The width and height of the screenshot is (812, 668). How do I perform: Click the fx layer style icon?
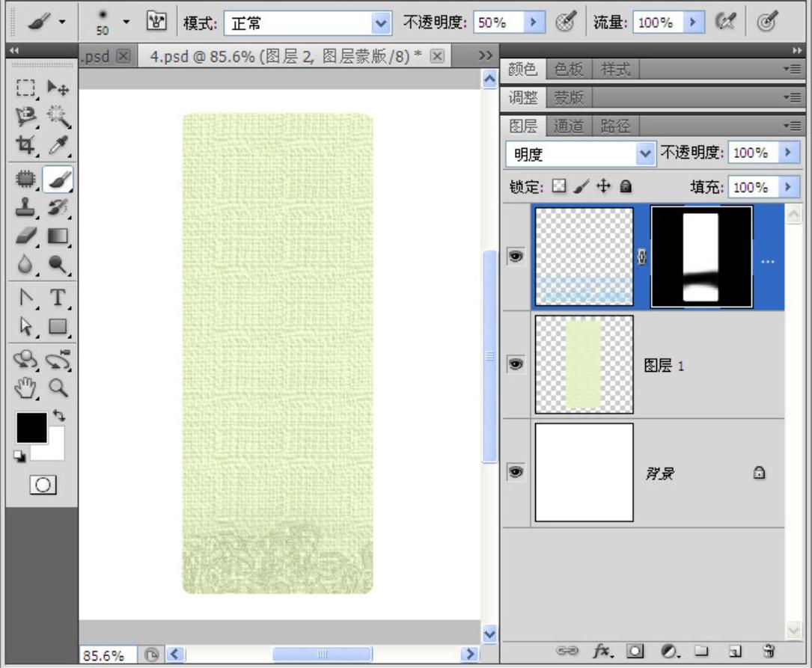[603, 652]
